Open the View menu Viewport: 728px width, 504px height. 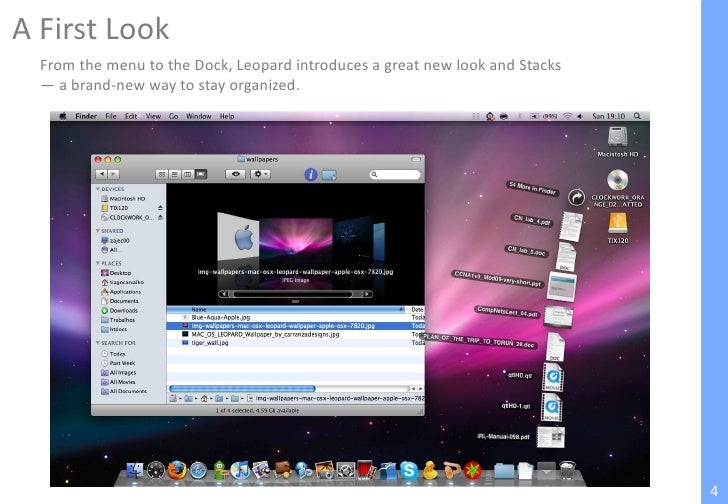pos(153,116)
